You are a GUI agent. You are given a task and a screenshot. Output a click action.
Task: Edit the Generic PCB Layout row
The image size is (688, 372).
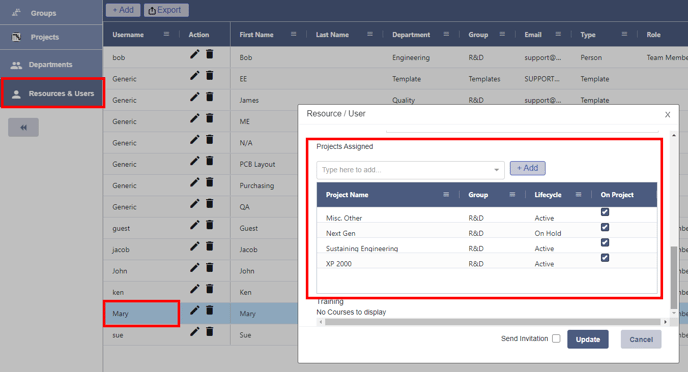tap(194, 161)
